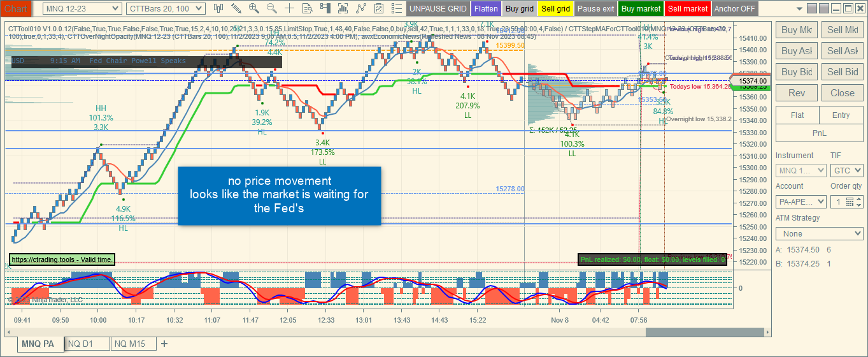Open the Instrument dropdown in Chart Trader
The width and height of the screenshot is (868, 357).
click(x=800, y=170)
